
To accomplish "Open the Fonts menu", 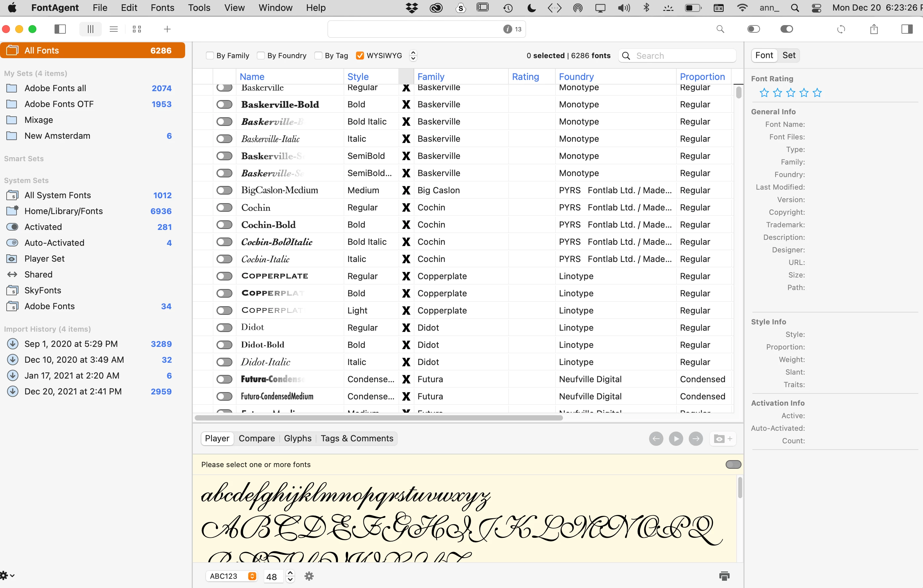I will click(x=162, y=8).
